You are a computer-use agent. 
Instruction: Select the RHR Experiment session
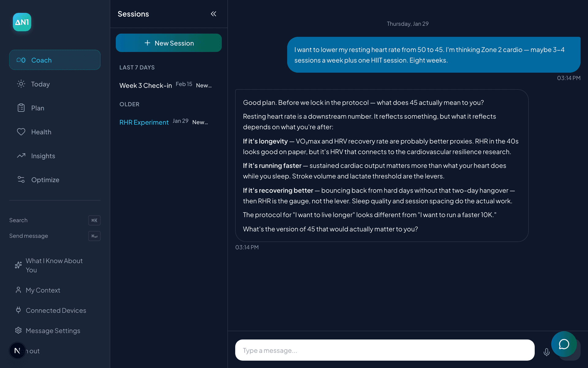[144, 122]
